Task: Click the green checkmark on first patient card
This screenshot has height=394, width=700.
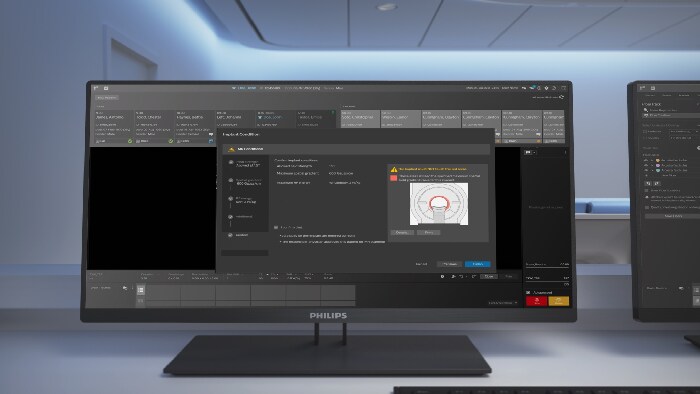Action: click(130, 141)
